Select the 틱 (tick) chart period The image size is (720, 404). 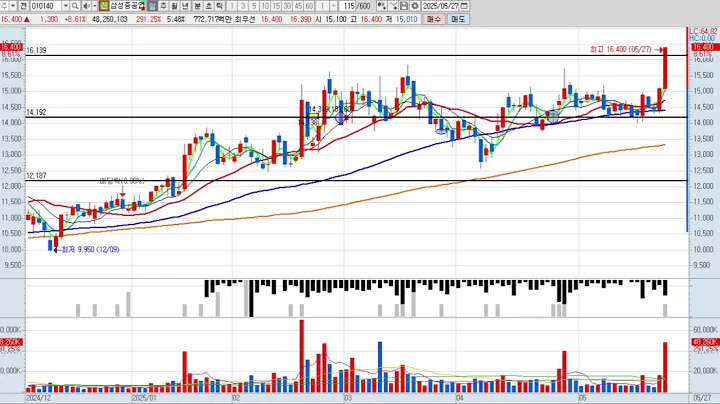click(219, 6)
